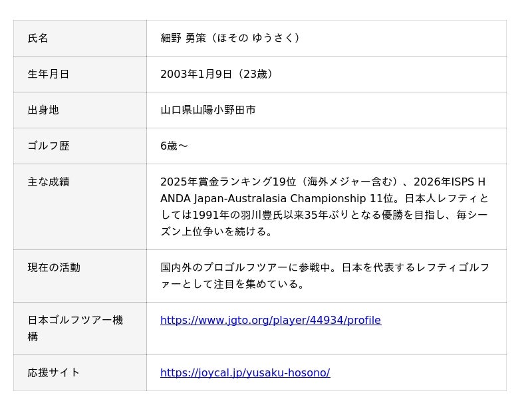The height and width of the screenshot is (411, 532).
Task: Click the ズン上位争いを続ける closing line
Action: pos(216,232)
